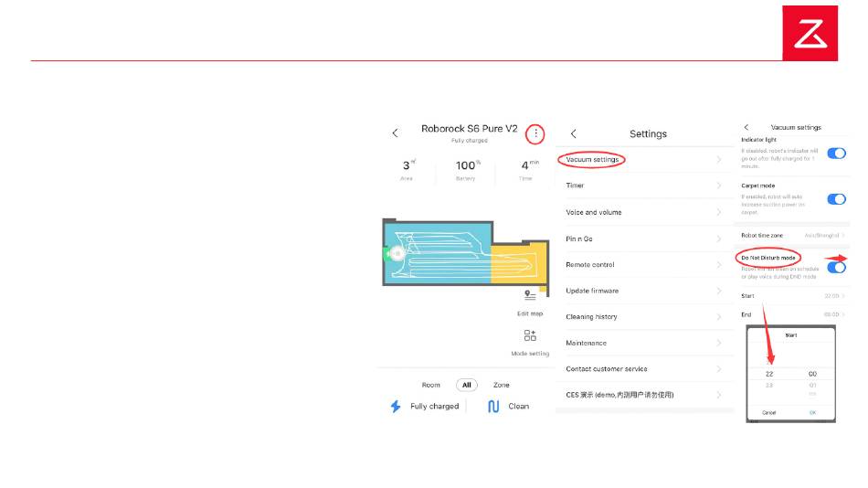Go back from the Roborock S6 Pure V2 screen

pyautogui.click(x=395, y=133)
